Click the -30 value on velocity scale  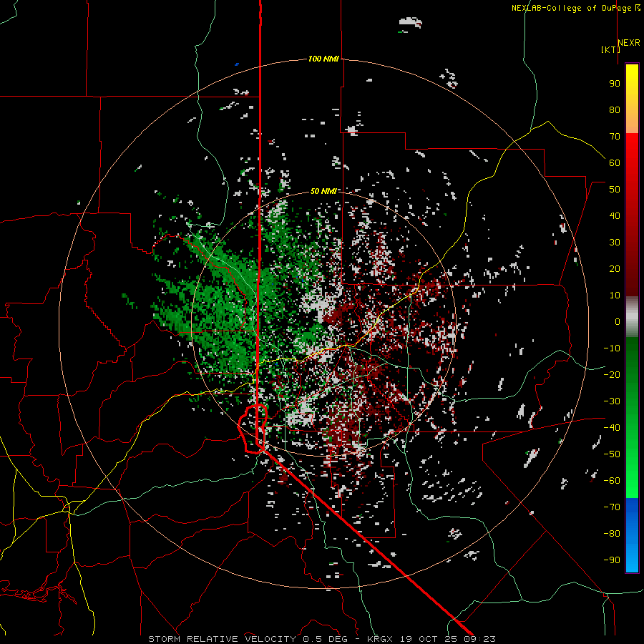(612, 401)
